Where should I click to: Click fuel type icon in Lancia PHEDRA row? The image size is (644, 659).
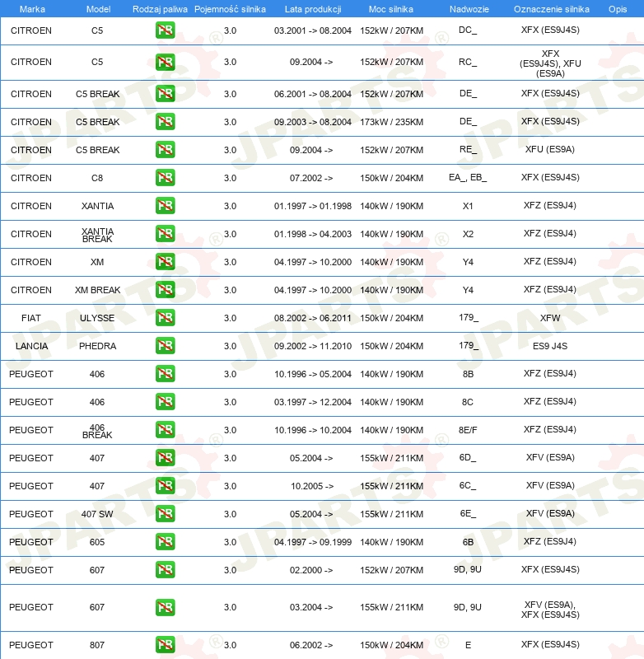coord(165,346)
